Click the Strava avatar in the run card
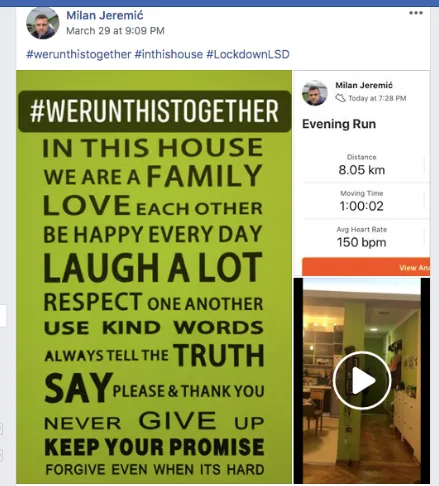 tap(314, 93)
